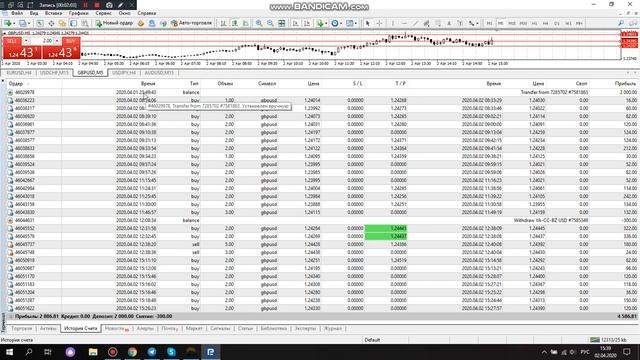640x360 pixels.
Task: Toggle the H1 timeframe
Action: (x=534, y=23)
